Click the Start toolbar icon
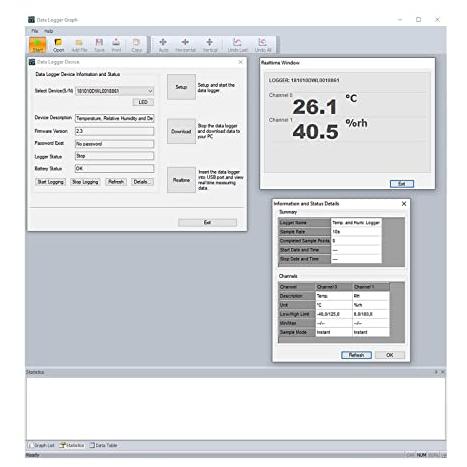Screen dimensions: 467x467 tap(37, 45)
